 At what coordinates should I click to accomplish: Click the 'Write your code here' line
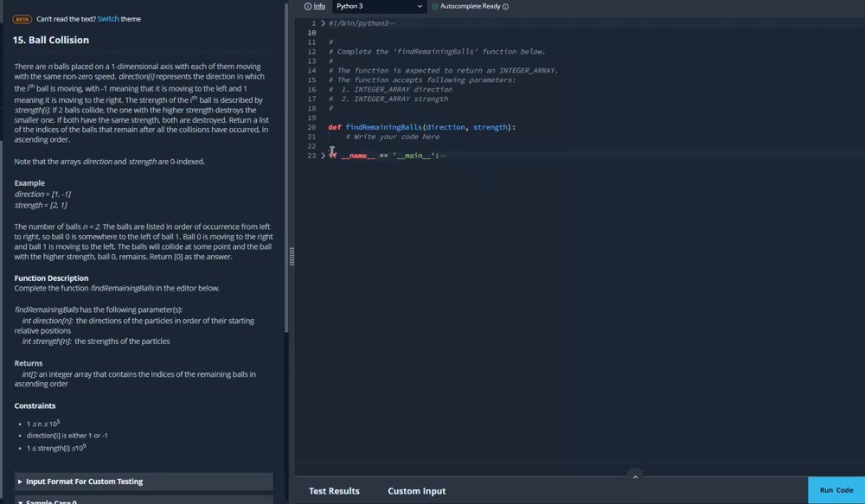coord(392,137)
